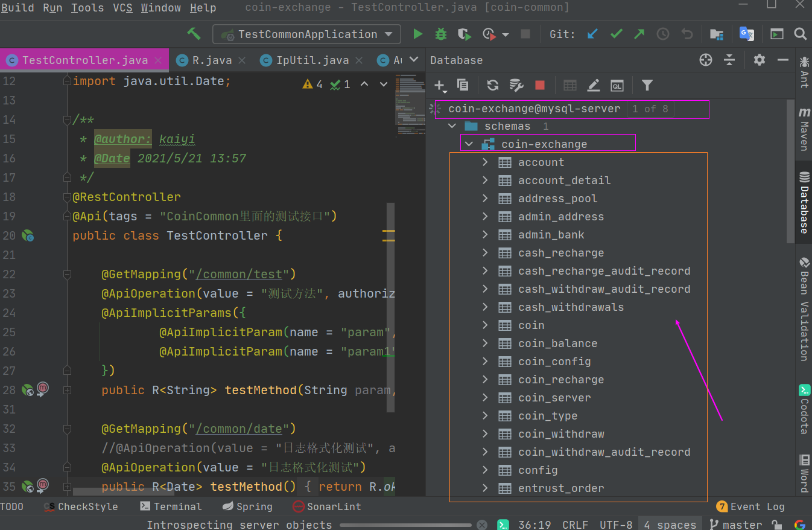Open the VCS menu
The image size is (812, 530).
122,8
